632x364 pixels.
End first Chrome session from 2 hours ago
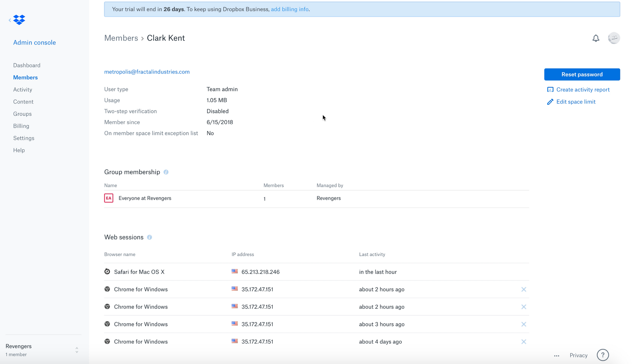tap(524, 289)
